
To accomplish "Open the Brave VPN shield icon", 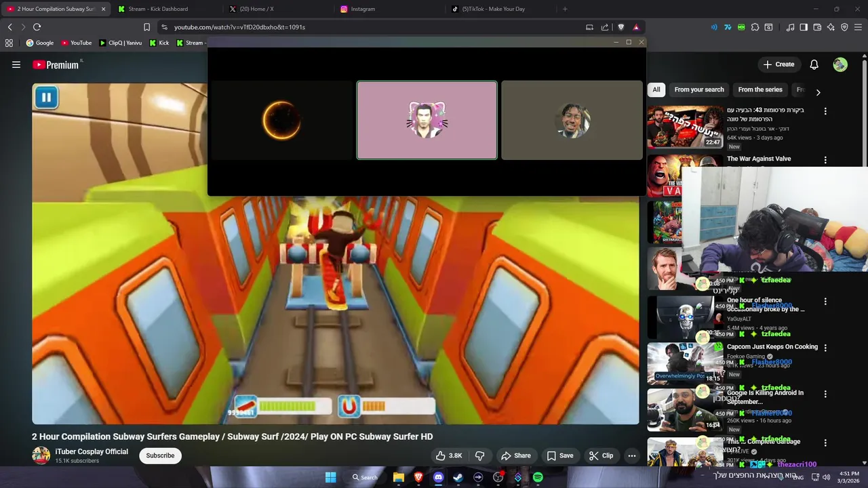I will [x=844, y=27].
